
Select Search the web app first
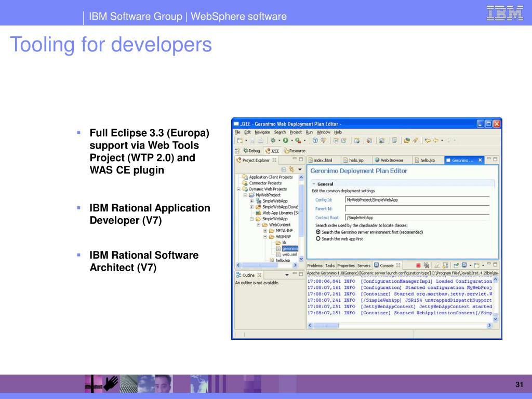tap(318, 239)
